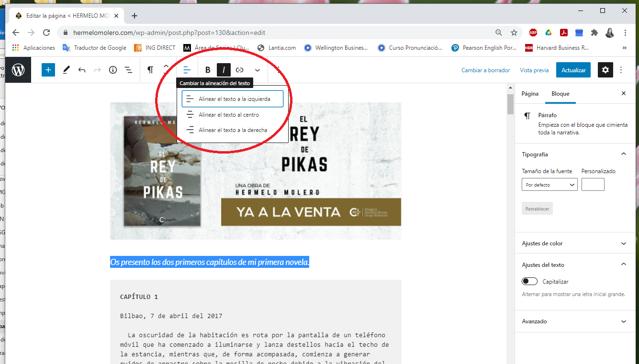Open Traductor de Google bookmark
The width and height of the screenshot is (639, 364).
95,48
